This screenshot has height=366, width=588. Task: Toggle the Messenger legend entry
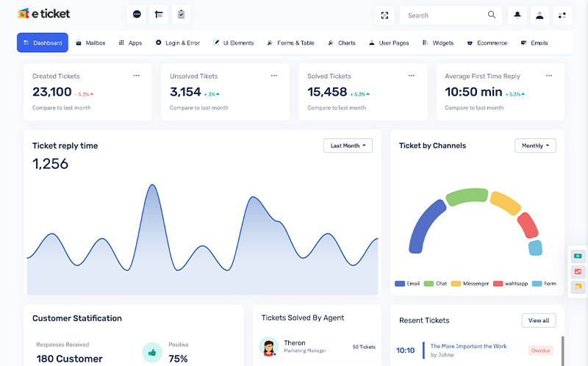point(470,284)
